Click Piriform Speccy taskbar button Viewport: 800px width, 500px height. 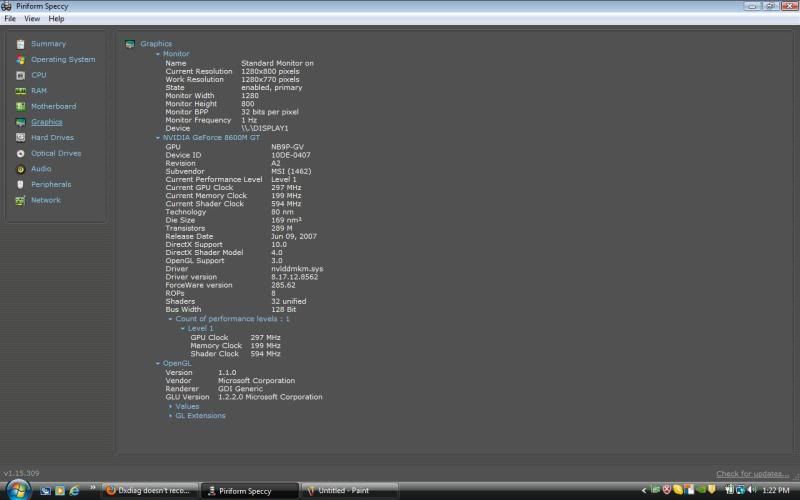click(249, 491)
